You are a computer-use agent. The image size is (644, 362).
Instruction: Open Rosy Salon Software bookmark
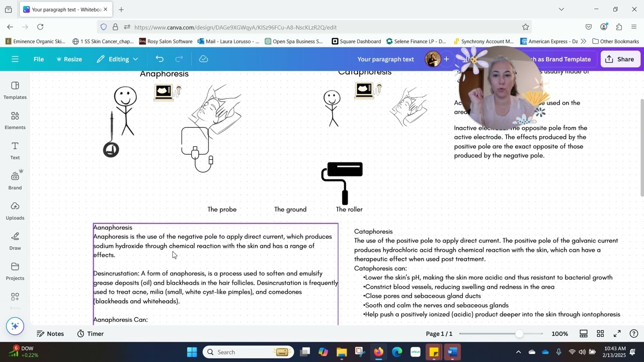click(166, 41)
